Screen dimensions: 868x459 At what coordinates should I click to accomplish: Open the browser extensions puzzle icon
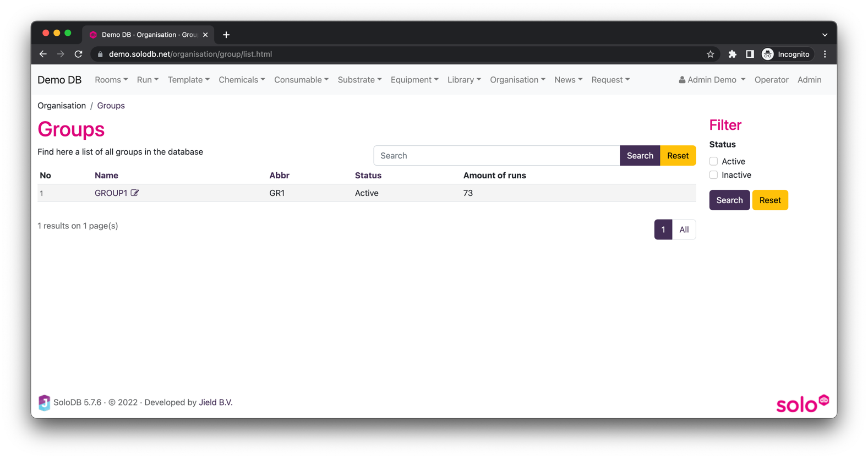(x=732, y=54)
